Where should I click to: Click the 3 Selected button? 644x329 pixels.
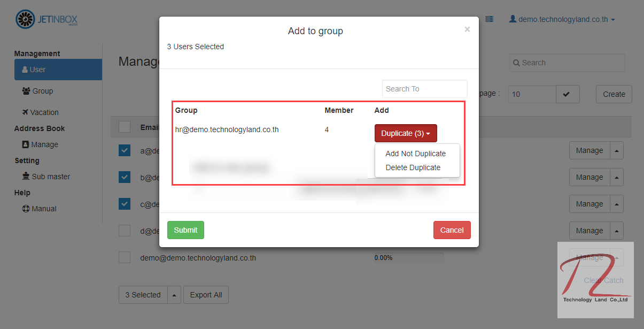(143, 295)
